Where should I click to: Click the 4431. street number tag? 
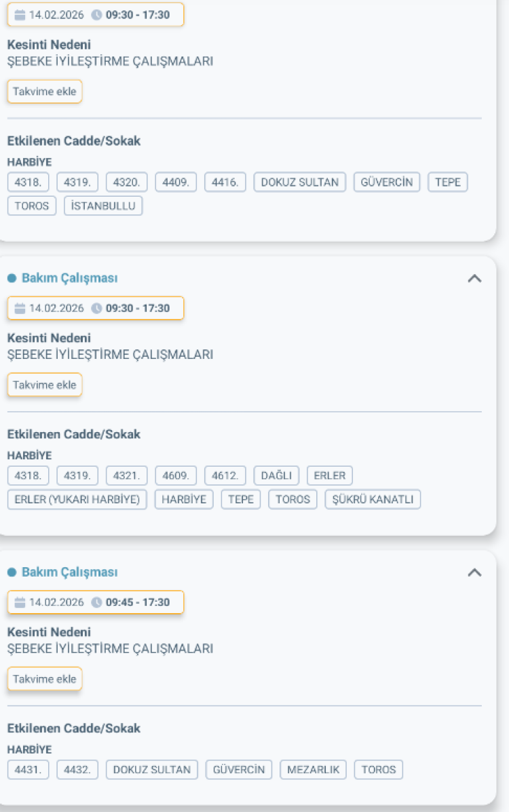point(28,770)
